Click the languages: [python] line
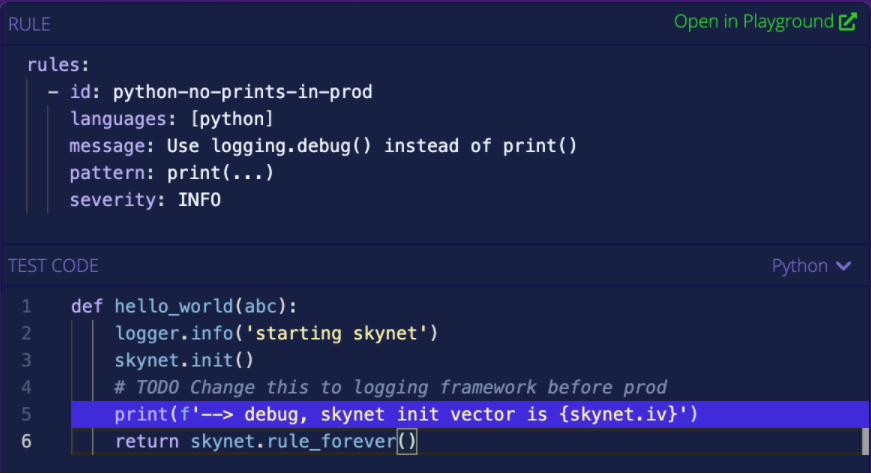This screenshot has height=474, width=871. (171, 119)
